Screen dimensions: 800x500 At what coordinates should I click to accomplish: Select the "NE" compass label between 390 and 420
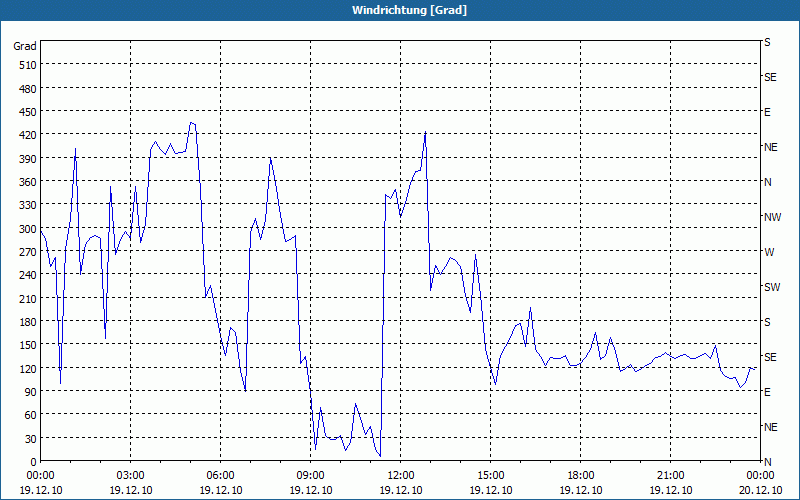(771, 147)
